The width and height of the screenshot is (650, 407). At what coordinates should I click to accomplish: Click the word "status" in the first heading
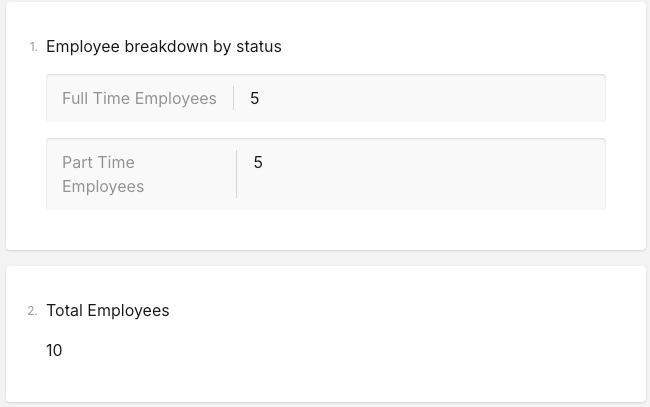259,46
